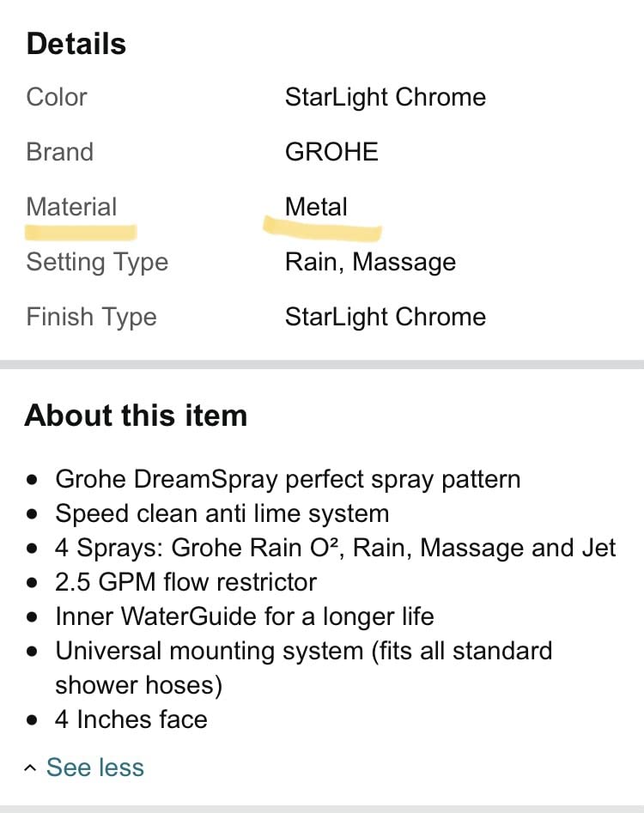Screen dimensions: 644x813
Task: Click the DreamSpray spray pattern bullet
Action: (288, 479)
